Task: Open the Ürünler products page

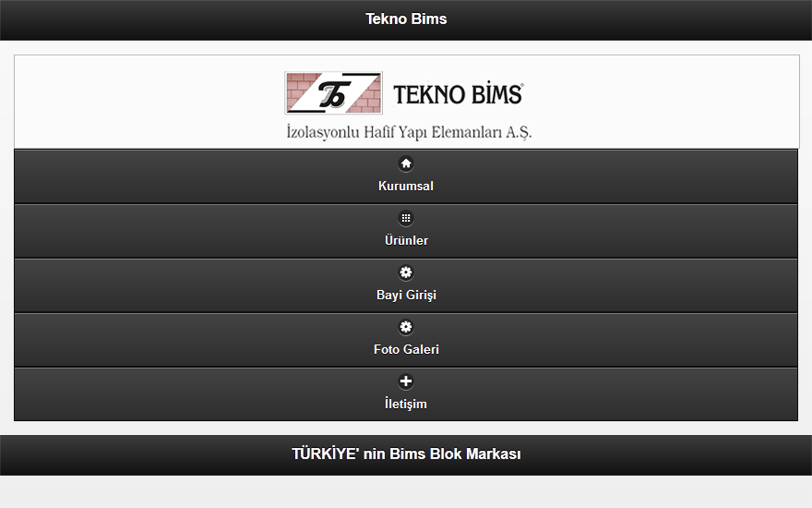Action: click(x=406, y=231)
